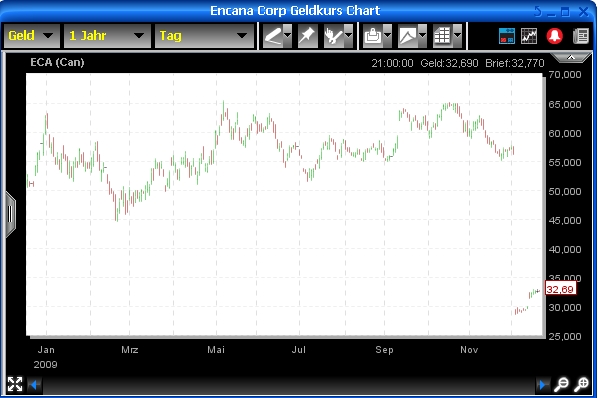
Task: Expand the drawing tool options arrow
Action: (x=288, y=36)
